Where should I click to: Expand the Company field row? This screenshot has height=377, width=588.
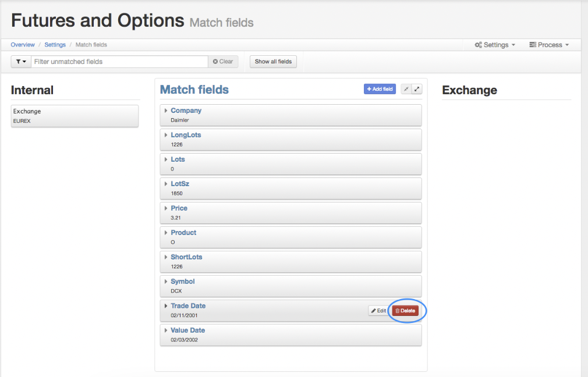coord(291,115)
